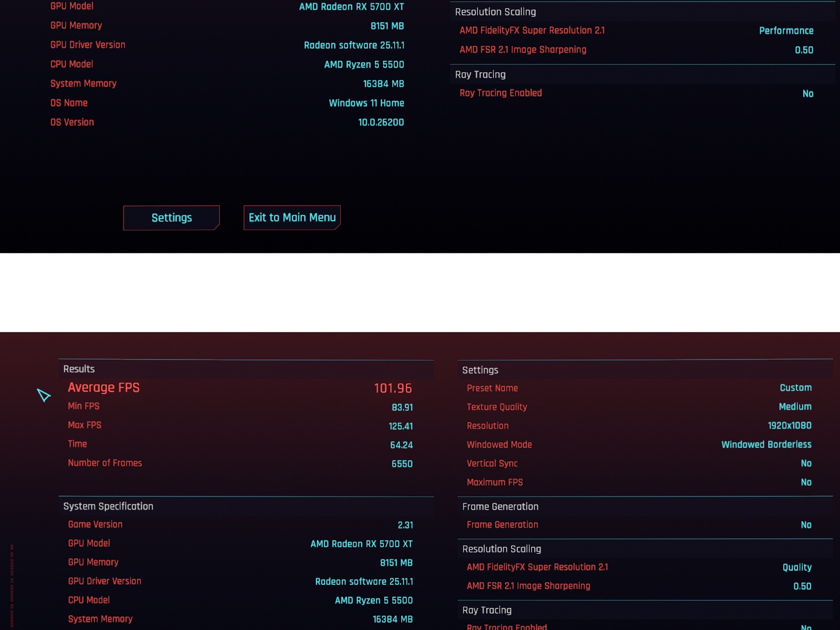Click the 6550 frames value
This screenshot has width=840, height=630.
pyautogui.click(x=402, y=464)
